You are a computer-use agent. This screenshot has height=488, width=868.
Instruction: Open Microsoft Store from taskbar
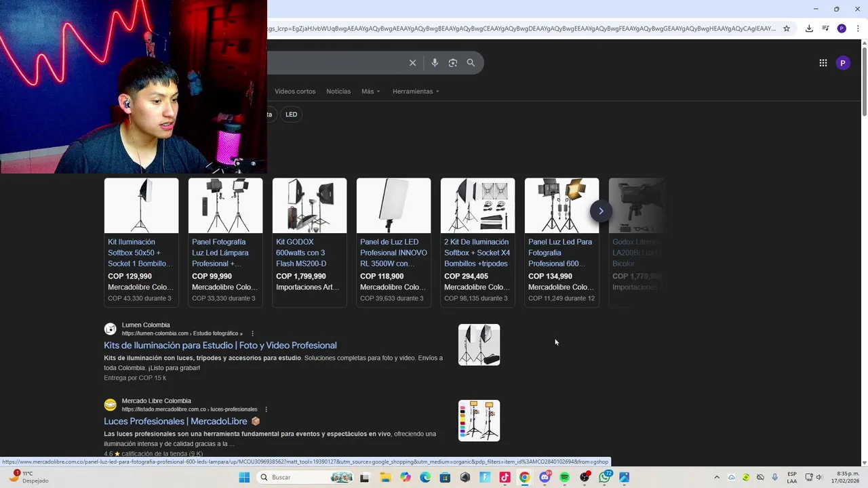(x=445, y=477)
